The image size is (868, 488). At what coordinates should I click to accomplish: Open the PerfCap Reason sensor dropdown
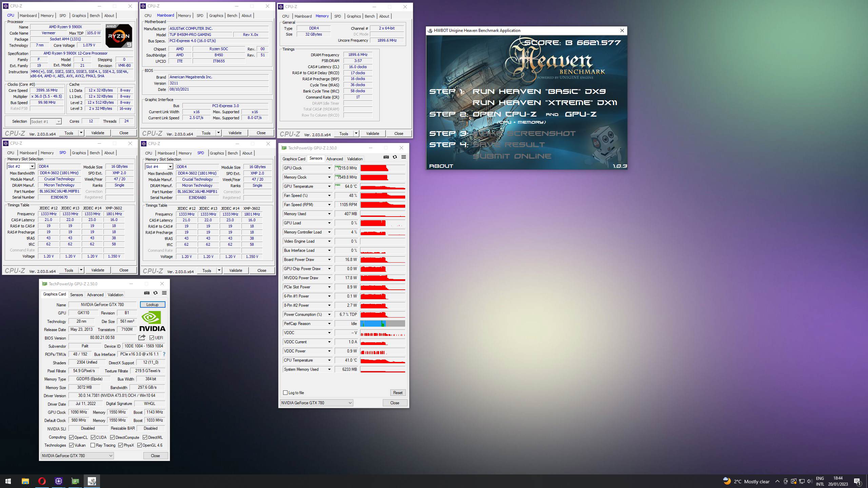tap(329, 324)
